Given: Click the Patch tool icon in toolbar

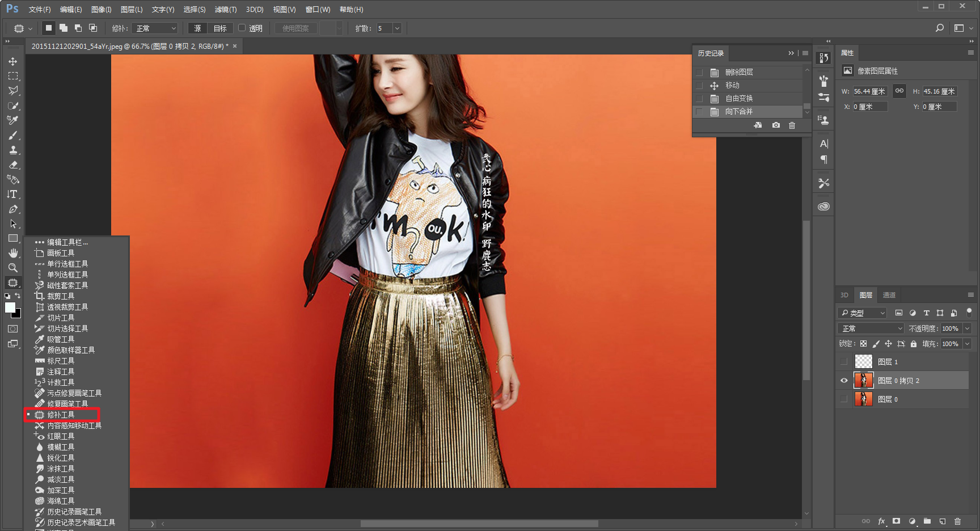Looking at the screenshot, I should coord(12,283).
